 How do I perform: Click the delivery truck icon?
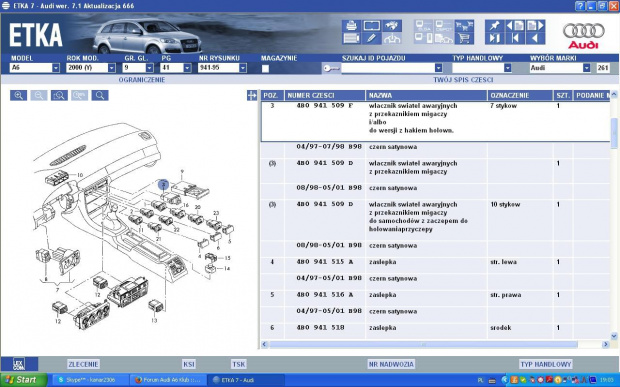click(444, 38)
